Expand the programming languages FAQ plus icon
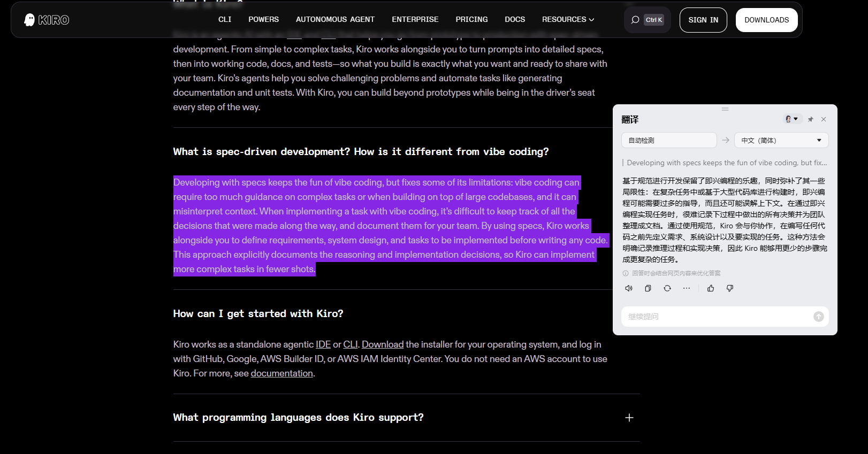Image resolution: width=868 pixels, height=454 pixels. [629, 418]
